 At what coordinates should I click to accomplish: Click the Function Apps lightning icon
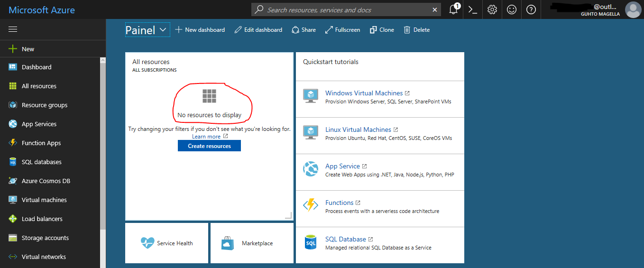pos(13,143)
